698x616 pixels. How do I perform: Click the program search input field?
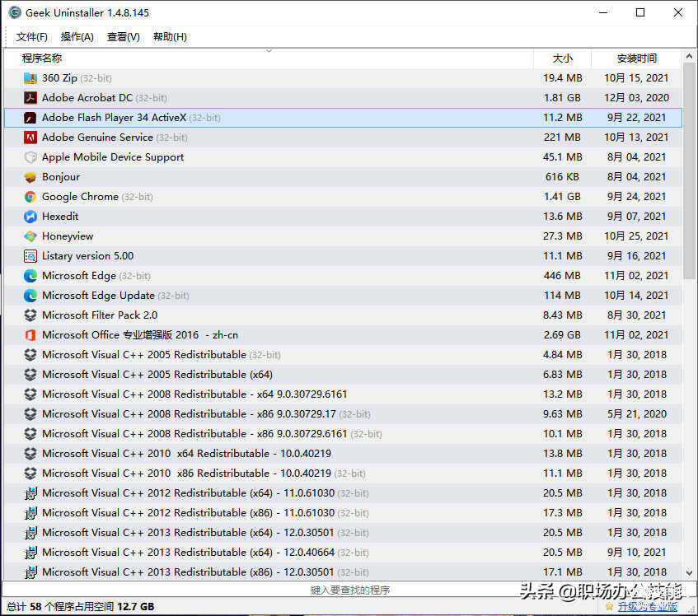[349, 590]
